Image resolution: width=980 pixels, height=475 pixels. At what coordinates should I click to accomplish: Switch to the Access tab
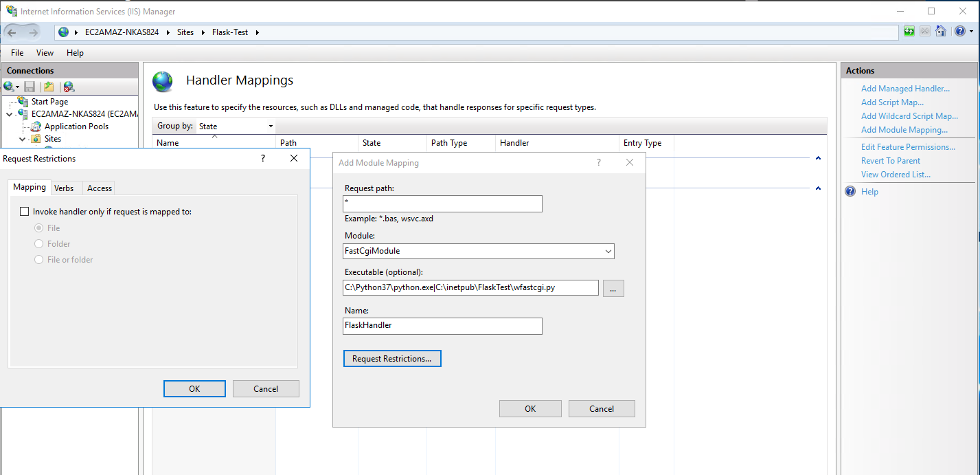click(100, 188)
